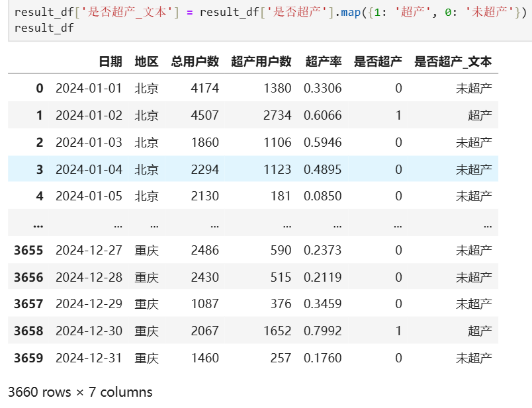Screen dimensions: 532x408
Task: Click the 是否超产 column header
Action: click(x=378, y=61)
